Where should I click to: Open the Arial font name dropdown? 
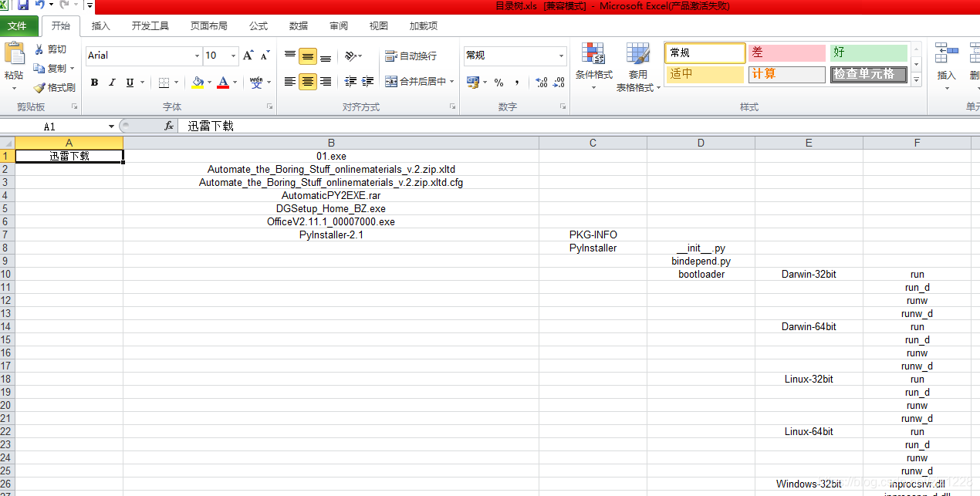(x=197, y=56)
